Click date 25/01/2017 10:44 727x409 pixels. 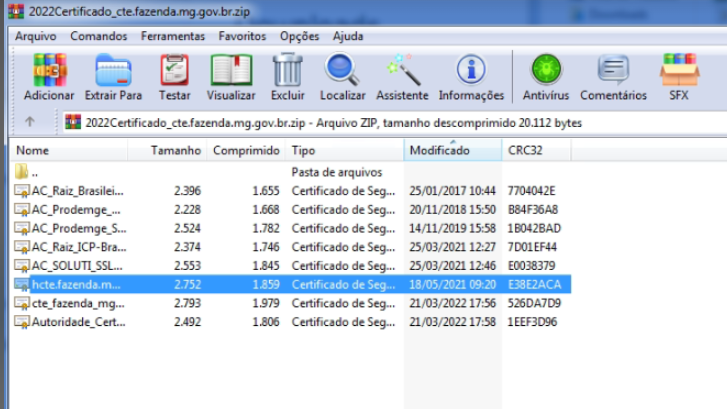tap(452, 191)
